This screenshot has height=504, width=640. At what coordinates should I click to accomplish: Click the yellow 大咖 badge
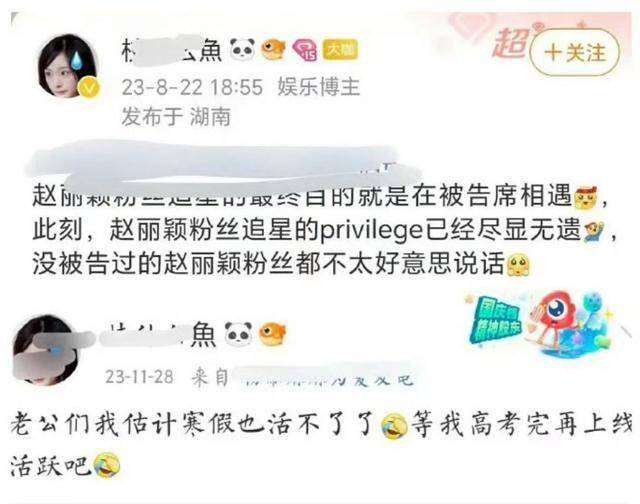[340, 50]
